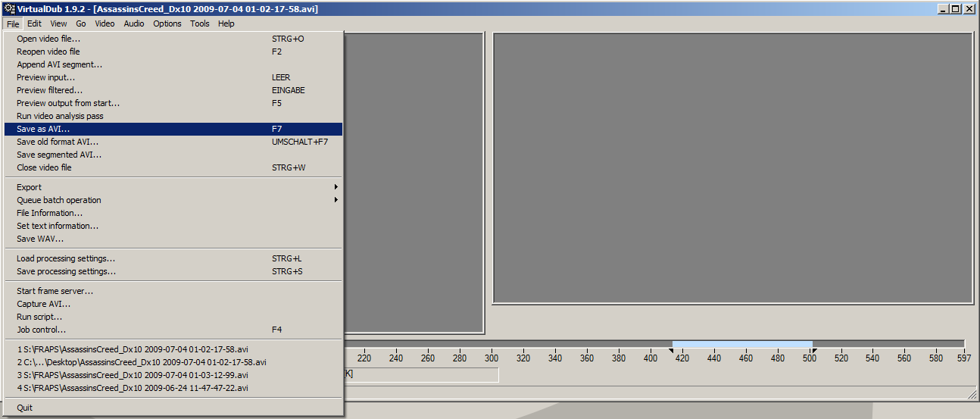Open recent file 3 ending 01-03-12-99.avi
Viewport: 980px width, 419px height.
pos(173,375)
